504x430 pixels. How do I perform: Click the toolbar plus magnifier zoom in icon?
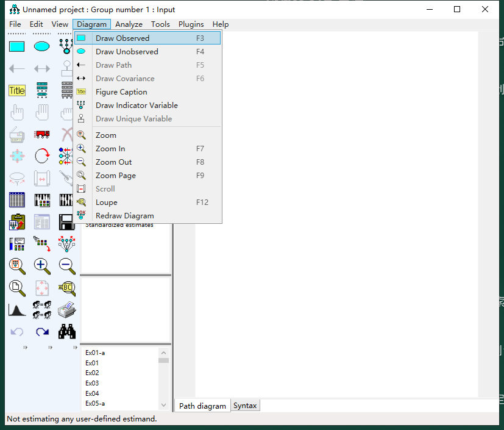(42, 266)
